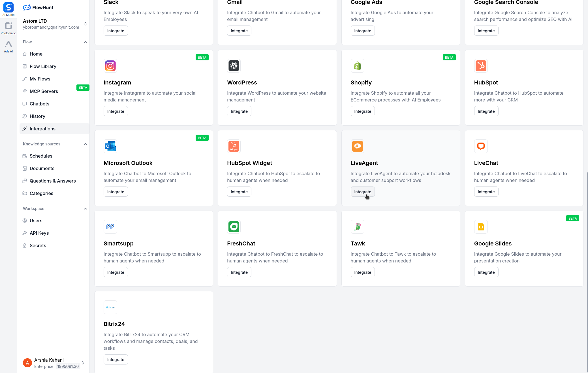
Task: Click the LiveAgent orange icon
Action: [x=357, y=146]
